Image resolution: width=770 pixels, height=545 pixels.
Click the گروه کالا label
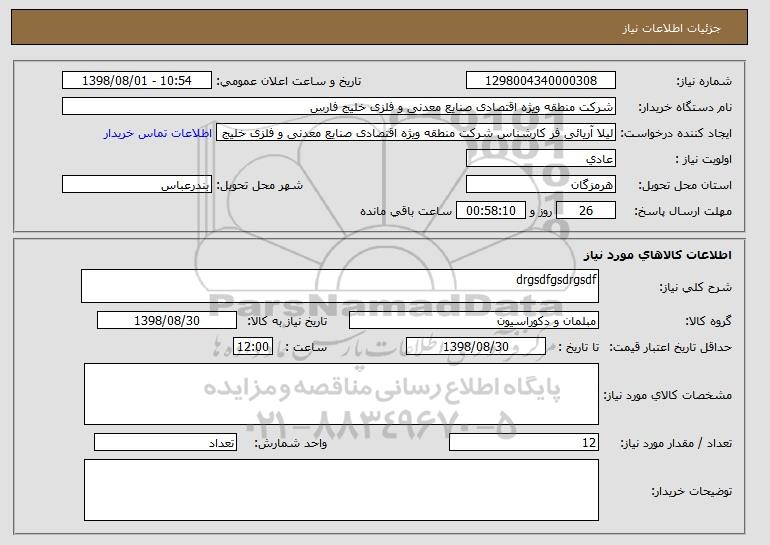(x=708, y=321)
